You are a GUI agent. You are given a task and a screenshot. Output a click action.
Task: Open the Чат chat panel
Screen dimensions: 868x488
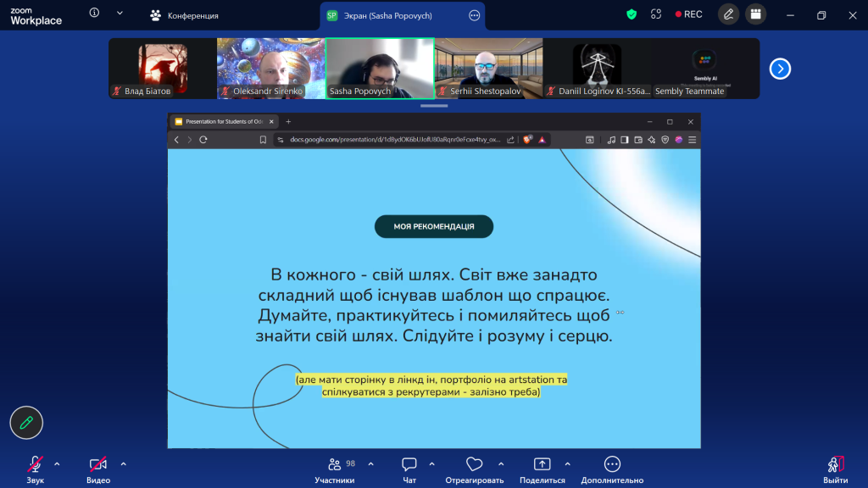[x=409, y=470]
